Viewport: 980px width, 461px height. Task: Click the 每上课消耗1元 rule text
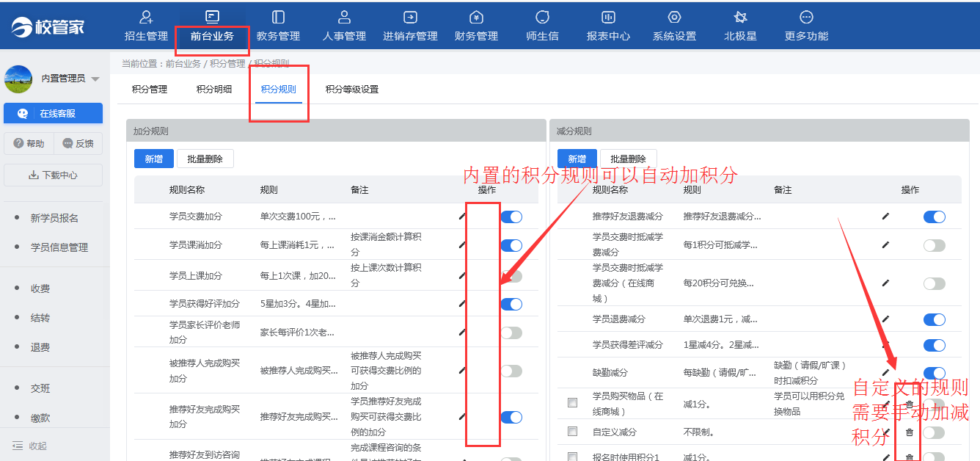(299, 245)
